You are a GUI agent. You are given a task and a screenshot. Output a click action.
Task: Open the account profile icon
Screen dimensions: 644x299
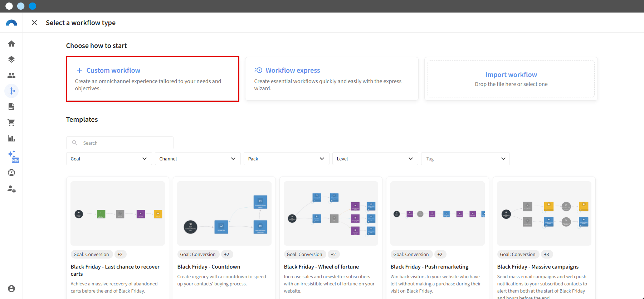pos(11,289)
